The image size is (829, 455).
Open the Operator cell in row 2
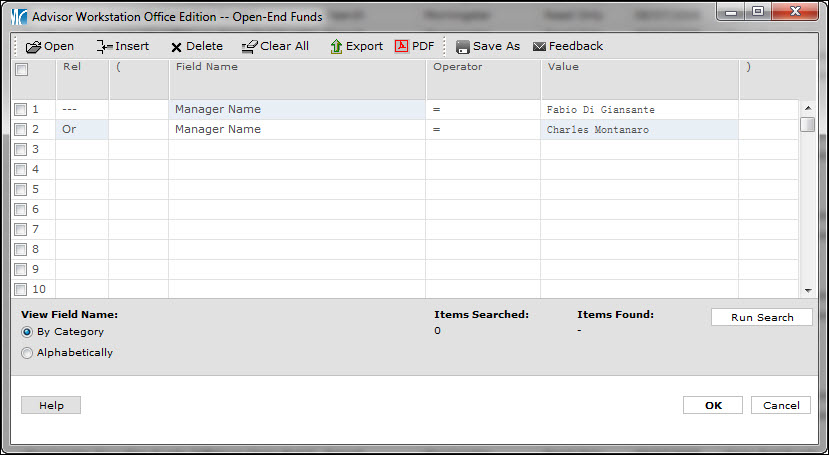(483, 130)
